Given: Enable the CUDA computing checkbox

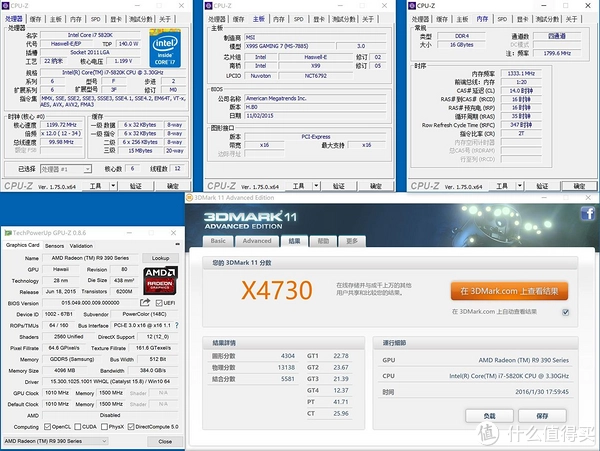Looking at the screenshot, I should pos(78,427).
